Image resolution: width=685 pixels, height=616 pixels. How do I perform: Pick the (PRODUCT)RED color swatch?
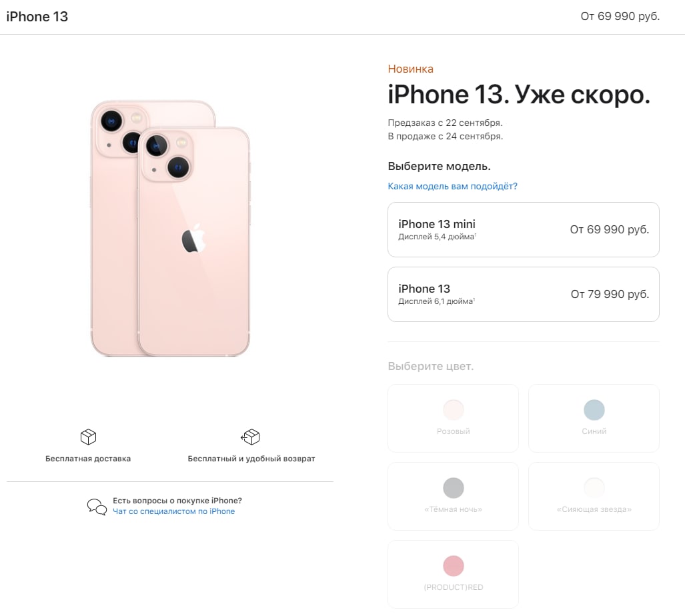(454, 566)
